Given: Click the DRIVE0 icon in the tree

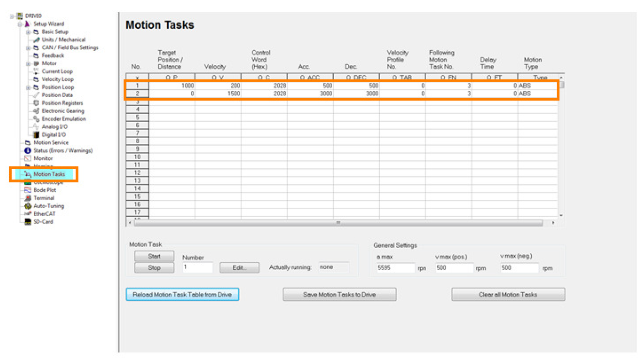Looking at the screenshot, I should (x=20, y=16).
